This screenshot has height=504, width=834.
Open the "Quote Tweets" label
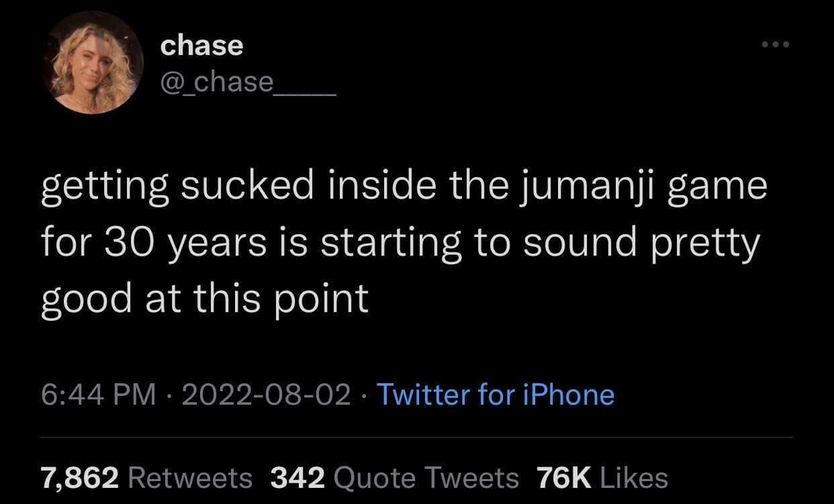[x=426, y=478]
